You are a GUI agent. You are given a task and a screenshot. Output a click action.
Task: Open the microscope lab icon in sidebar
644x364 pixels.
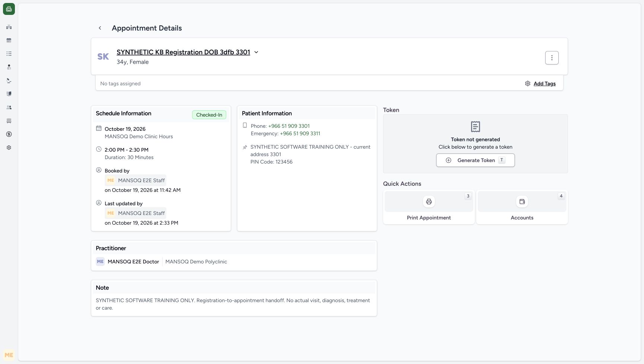coord(9,80)
